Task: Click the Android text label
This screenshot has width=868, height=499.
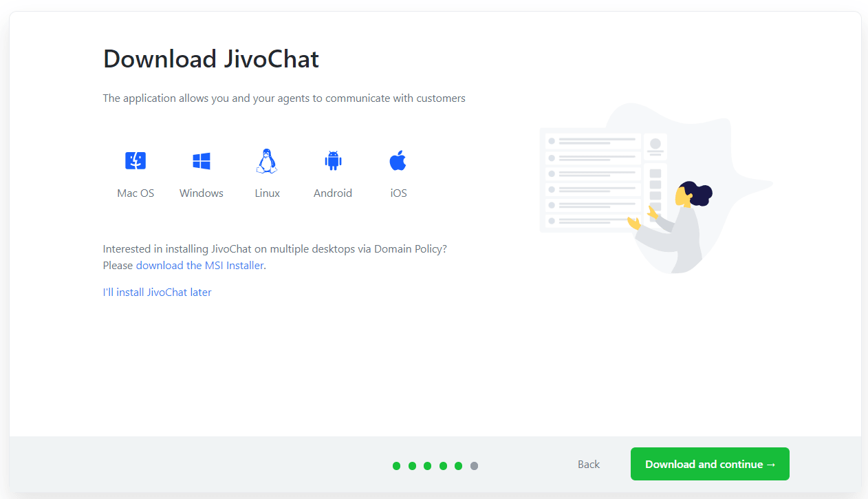Action: 333,193
